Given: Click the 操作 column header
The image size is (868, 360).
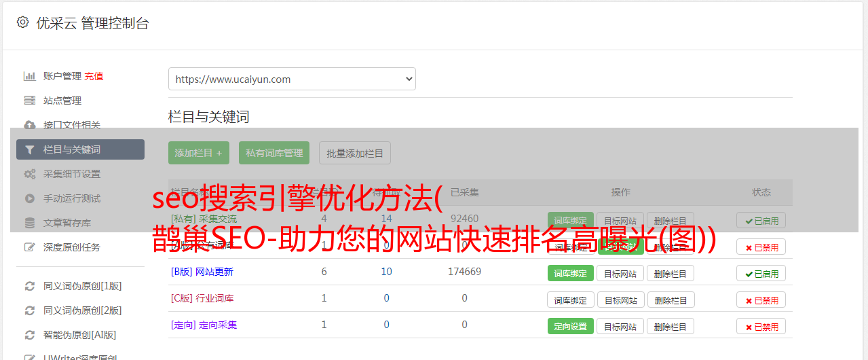Looking at the screenshot, I should click(x=620, y=192).
